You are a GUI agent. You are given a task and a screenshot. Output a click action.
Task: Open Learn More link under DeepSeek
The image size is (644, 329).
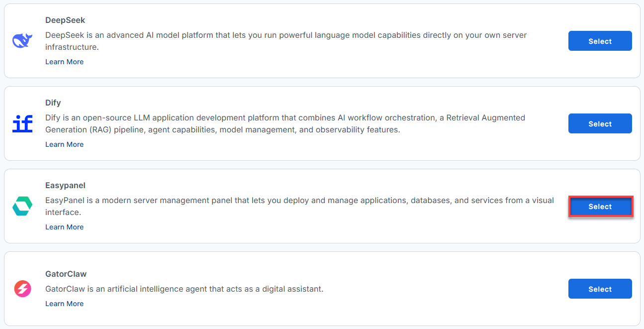(64, 62)
